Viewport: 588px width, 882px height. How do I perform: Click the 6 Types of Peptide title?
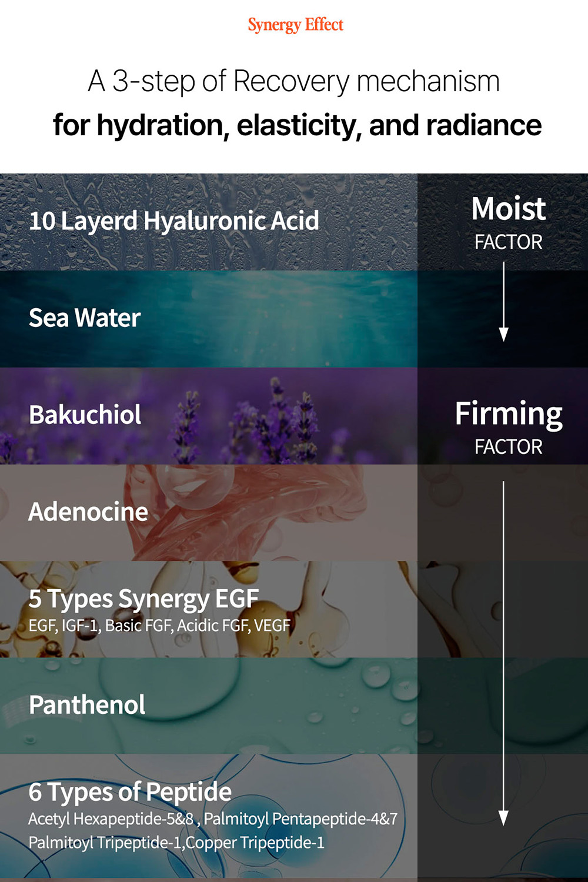coord(130,792)
